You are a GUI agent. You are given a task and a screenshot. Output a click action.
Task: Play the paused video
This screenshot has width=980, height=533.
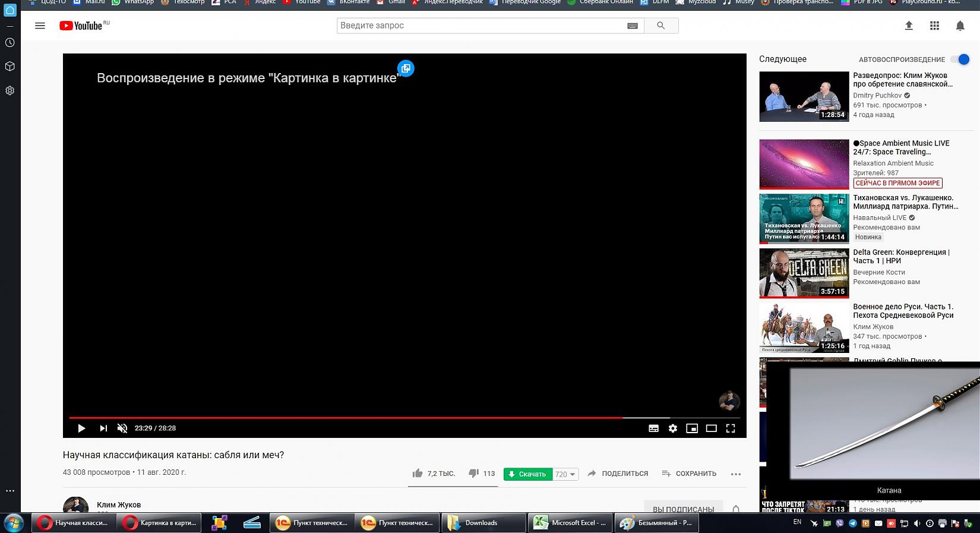point(81,428)
